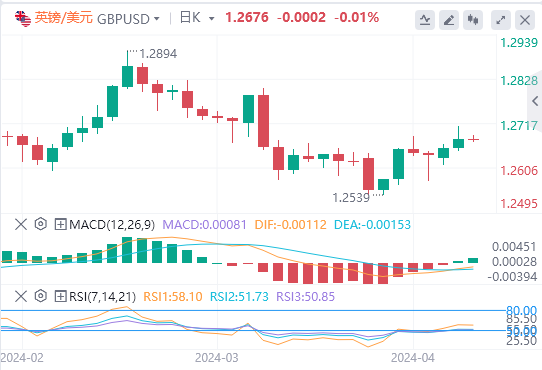542x370 pixels.
Task: Open RSI indicator settings
Action: [41, 296]
